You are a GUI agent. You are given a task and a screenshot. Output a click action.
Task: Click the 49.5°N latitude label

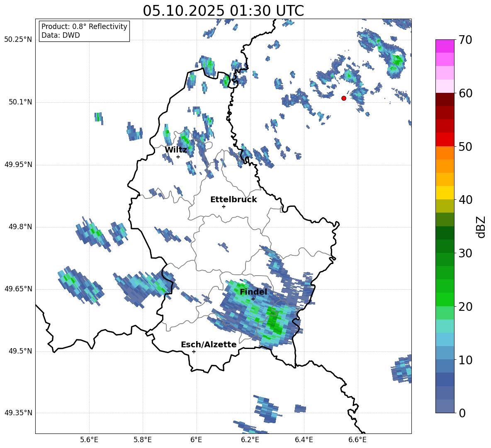(x=20, y=351)
